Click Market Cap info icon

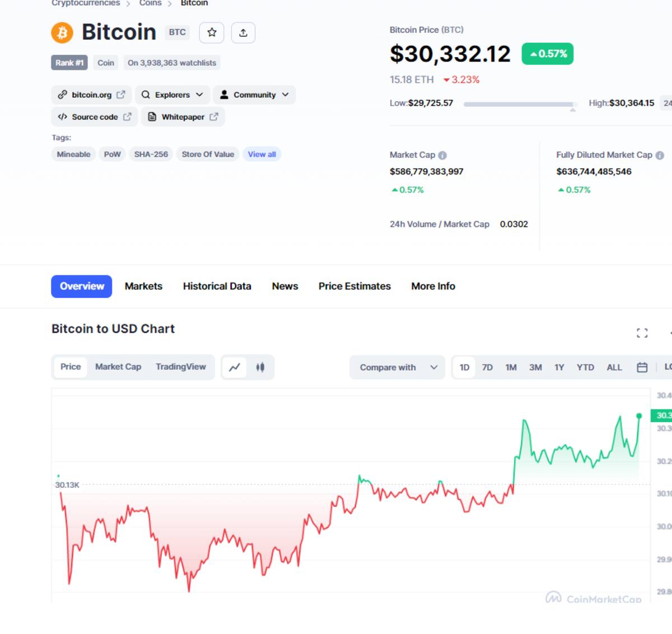click(442, 155)
